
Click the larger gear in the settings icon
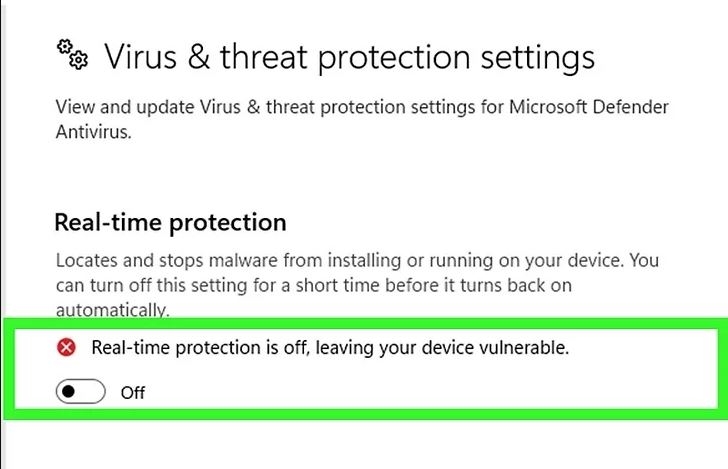click(78, 60)
